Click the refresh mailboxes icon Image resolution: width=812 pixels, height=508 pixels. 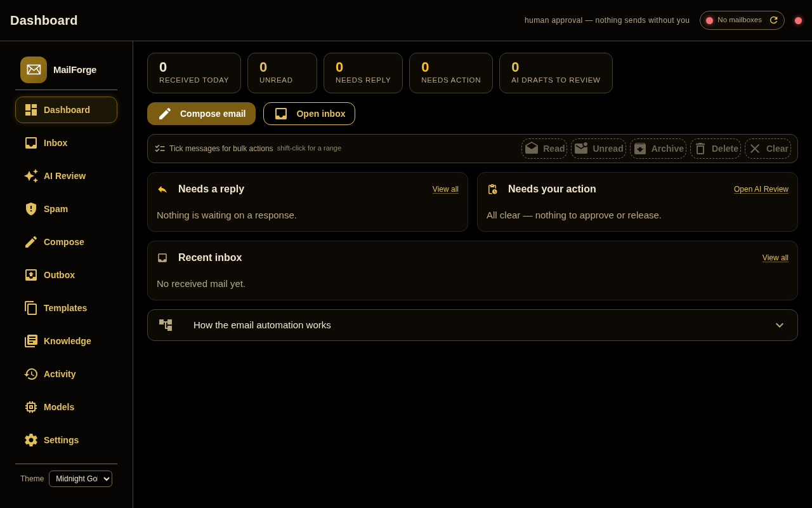(773, 20)
